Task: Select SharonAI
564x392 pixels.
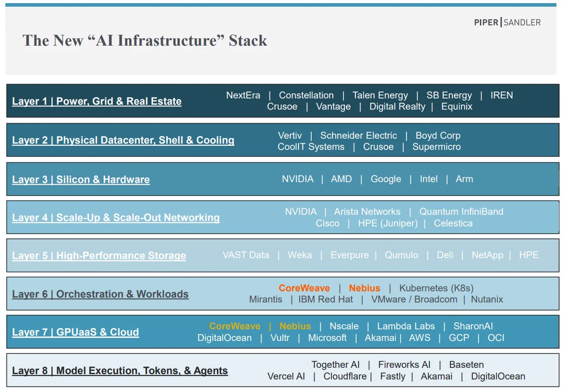Action: [x=473, y=326]
